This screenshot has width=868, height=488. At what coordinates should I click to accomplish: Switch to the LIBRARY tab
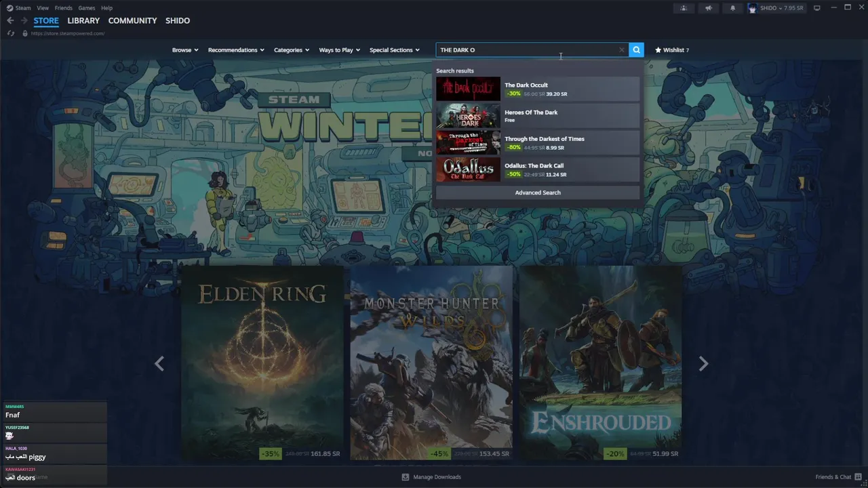click(x=83, y=20)
